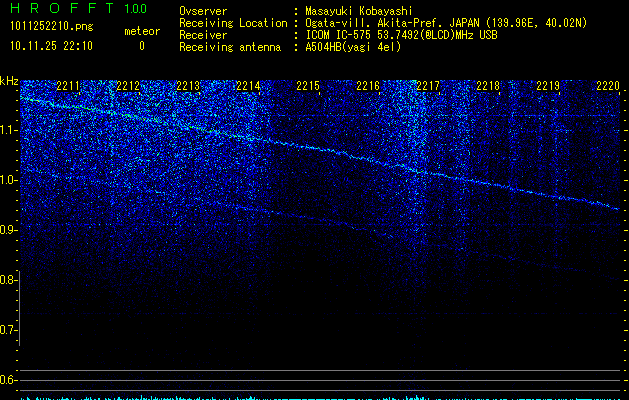Select antenna text A504HB(yagi 4el)
The height and width of the screenshot is (400, 629).
353,47
